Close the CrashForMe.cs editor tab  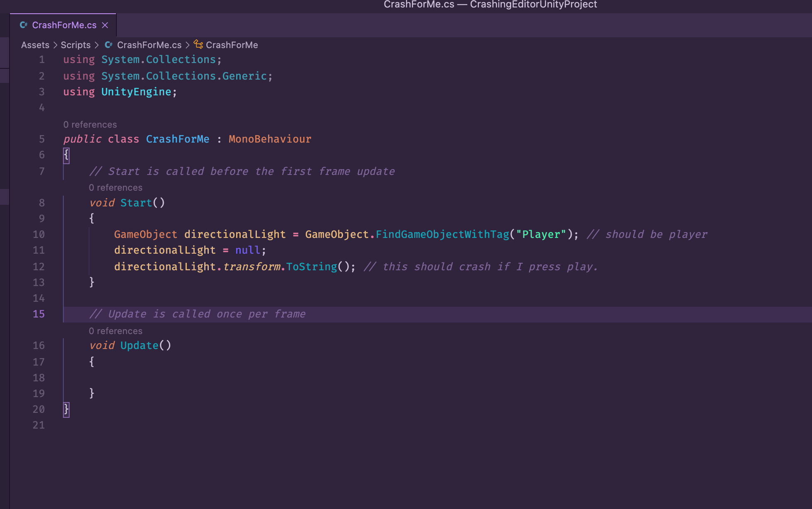pyautogui.click(x=105, y=25)
